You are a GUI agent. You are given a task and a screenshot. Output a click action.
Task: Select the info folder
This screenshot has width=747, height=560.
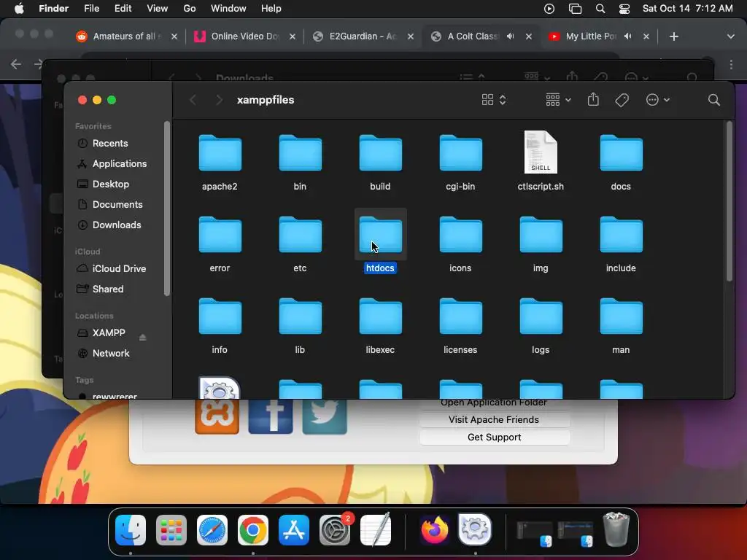pyautogui.click(x=220, y=316)
